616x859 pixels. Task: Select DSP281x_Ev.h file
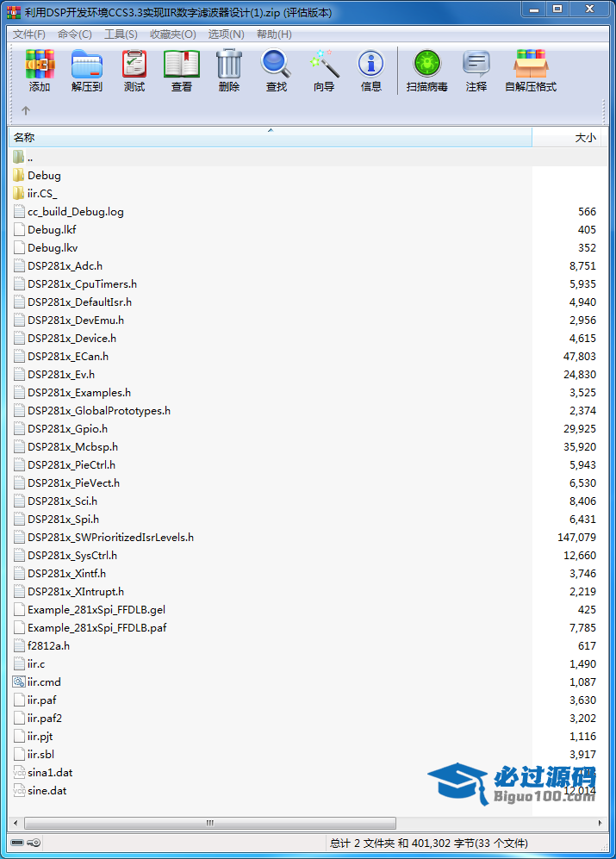click(53, 374)
